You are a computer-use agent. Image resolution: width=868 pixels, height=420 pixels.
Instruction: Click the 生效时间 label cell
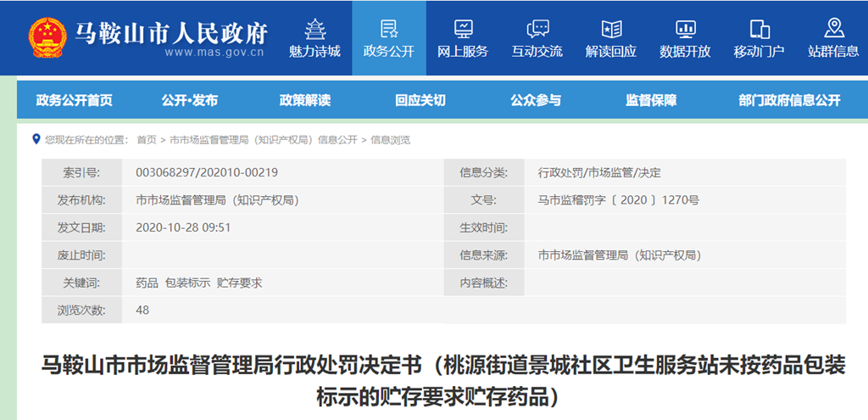click(x=484, y=227)
